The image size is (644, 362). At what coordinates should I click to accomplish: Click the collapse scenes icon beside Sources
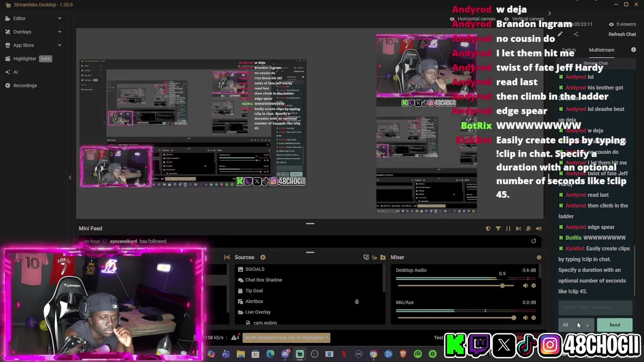(x=227, y=257)
